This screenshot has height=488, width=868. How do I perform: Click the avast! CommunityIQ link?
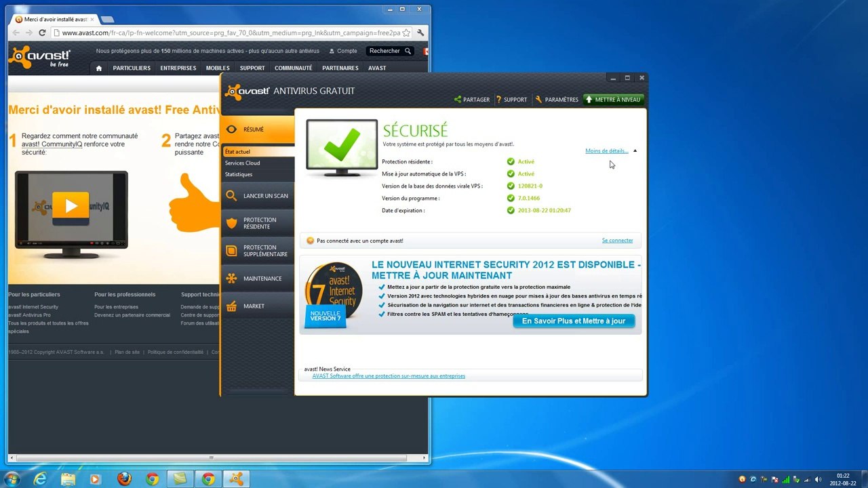click(x=52, y=144)
